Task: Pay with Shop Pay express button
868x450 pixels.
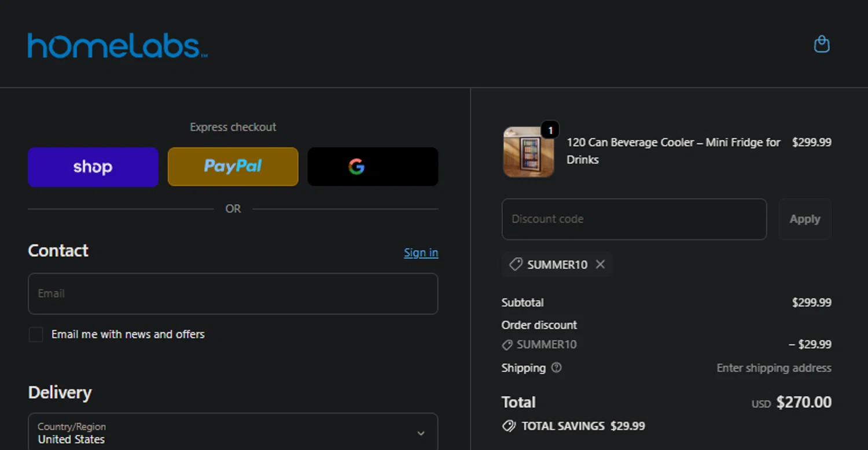Action: coord(93,167)
